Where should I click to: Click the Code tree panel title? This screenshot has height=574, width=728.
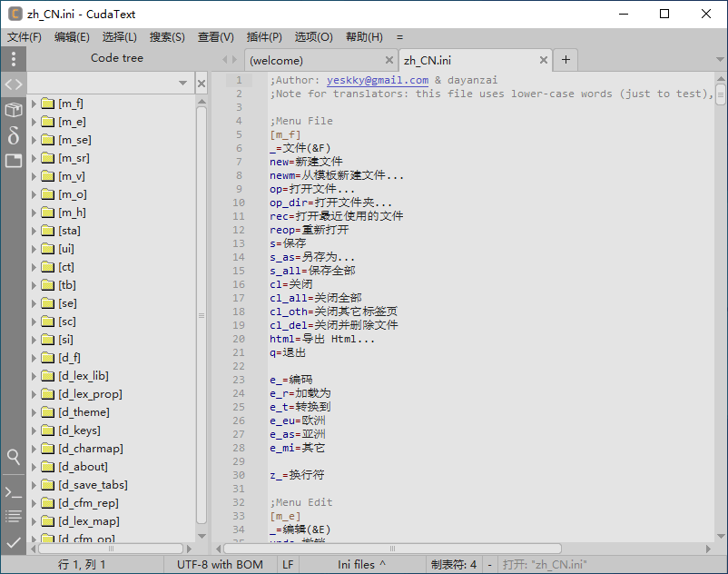point(117,58)
